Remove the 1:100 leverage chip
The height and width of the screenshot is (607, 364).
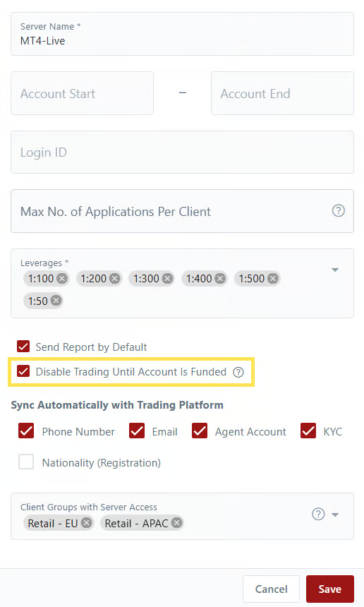[62, 278]
